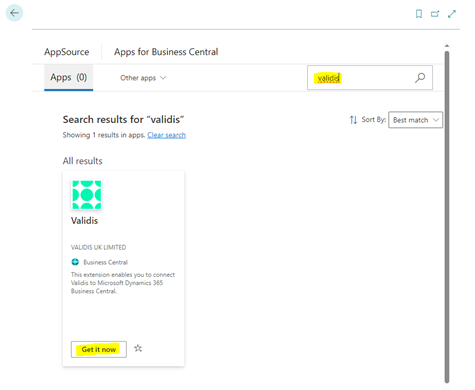This screenshot has height=390, width=475.
Task: Open page in new window icon
Action: [435, 14]
